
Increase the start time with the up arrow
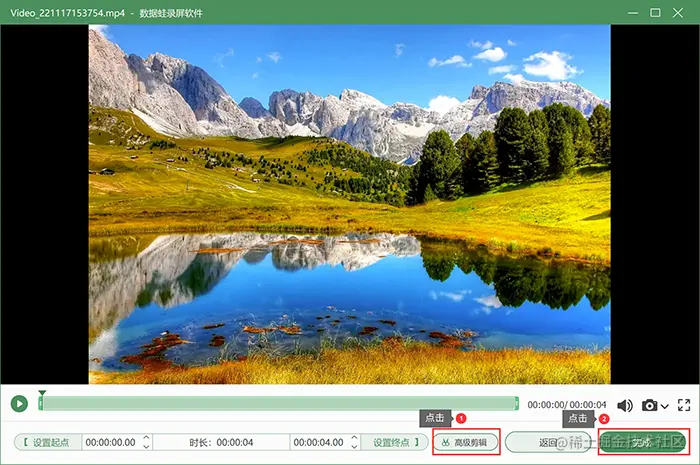(x=146, y=438)
